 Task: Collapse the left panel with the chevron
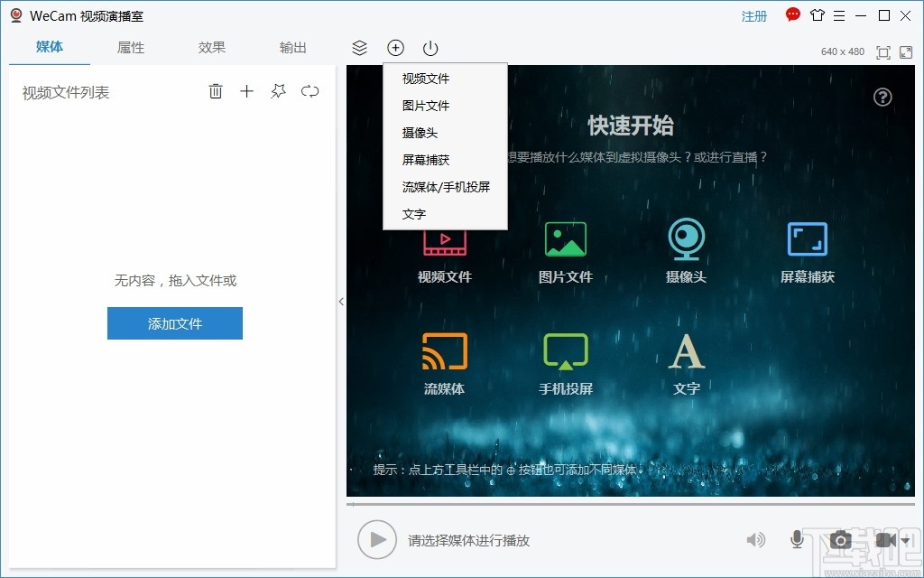[x=341, y=302]
